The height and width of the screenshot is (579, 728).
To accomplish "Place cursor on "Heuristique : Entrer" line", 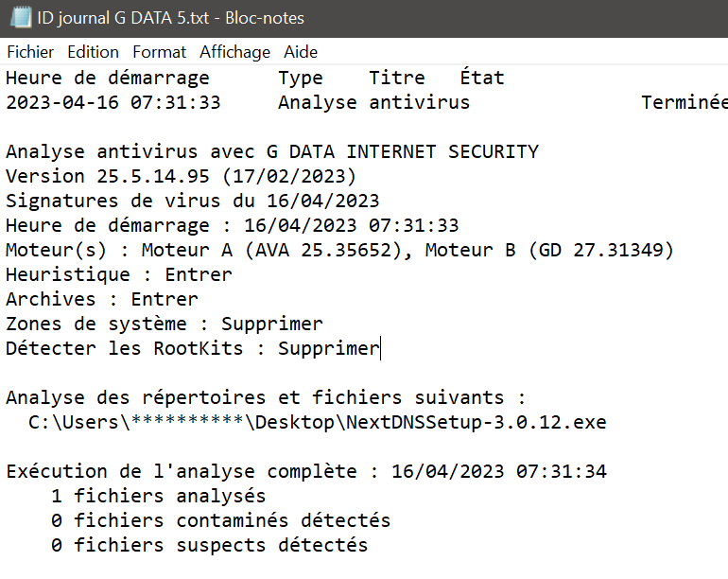I will pyautogui.click(x=118, y=274).
